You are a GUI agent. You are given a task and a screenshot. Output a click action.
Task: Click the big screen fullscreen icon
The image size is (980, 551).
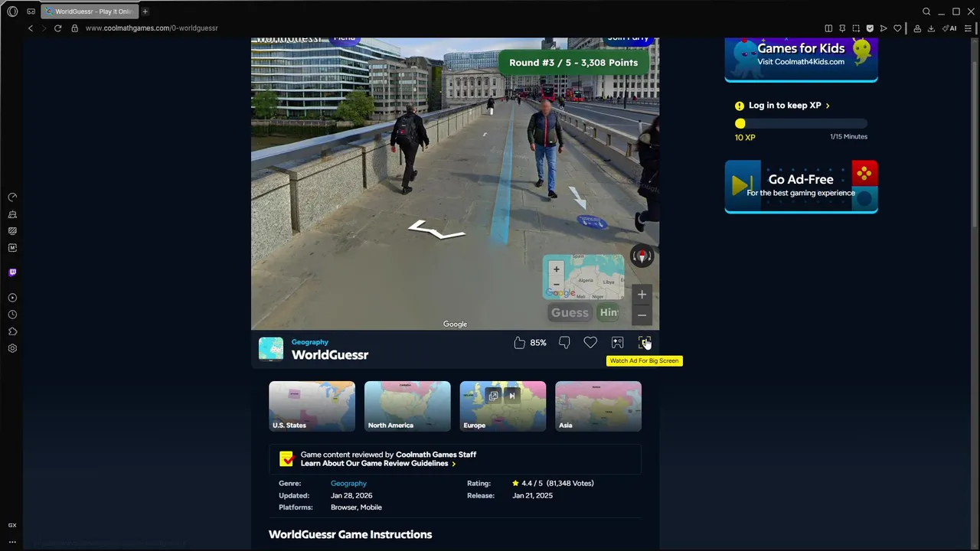[x=644, y=343]
